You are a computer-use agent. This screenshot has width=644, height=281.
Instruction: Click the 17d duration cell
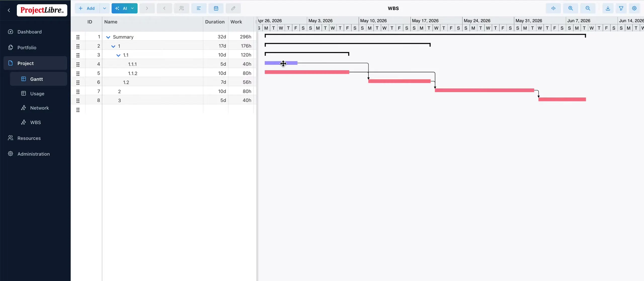point(216,46)
